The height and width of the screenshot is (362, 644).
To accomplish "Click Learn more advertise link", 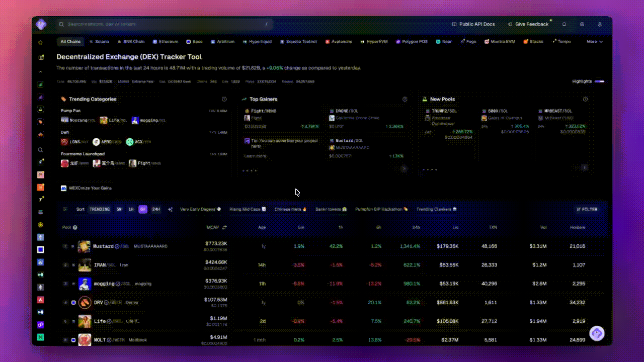I will (x=255, y=156).
